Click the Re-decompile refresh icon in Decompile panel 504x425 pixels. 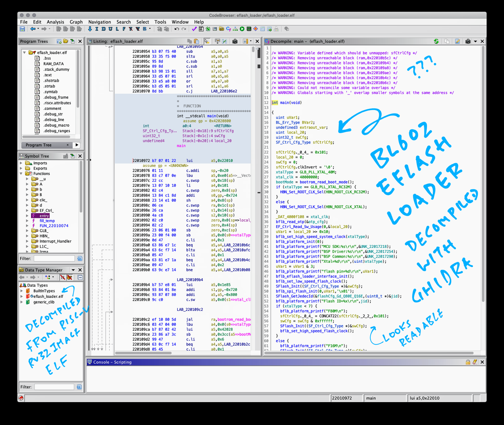tap(436, 42)
